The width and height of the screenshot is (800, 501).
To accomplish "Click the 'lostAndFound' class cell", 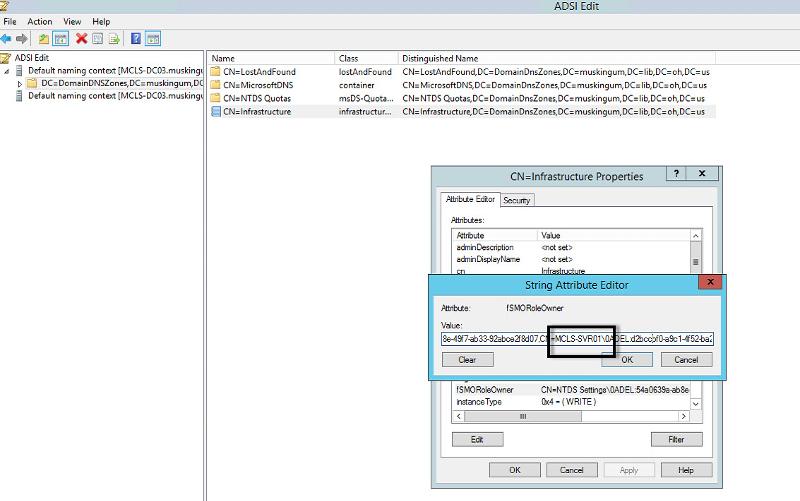I will pyautogui.click(x=365, y=72).
